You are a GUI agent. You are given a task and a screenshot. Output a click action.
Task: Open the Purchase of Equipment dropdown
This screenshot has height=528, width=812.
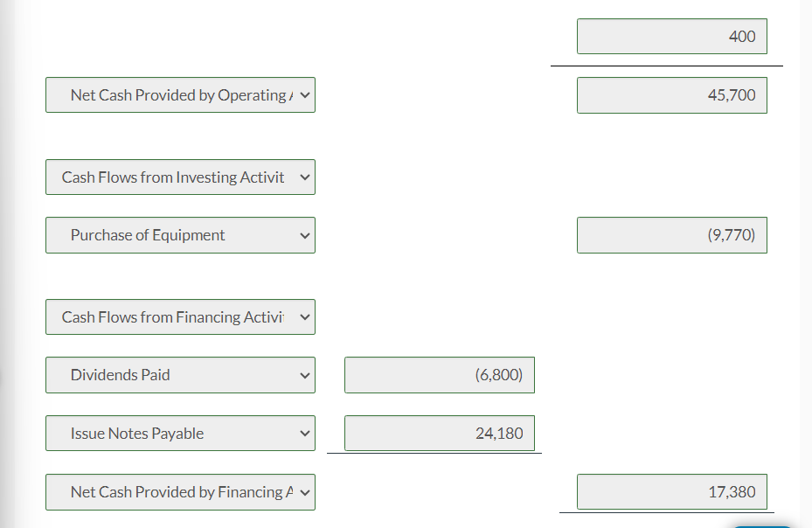(180, 235)
